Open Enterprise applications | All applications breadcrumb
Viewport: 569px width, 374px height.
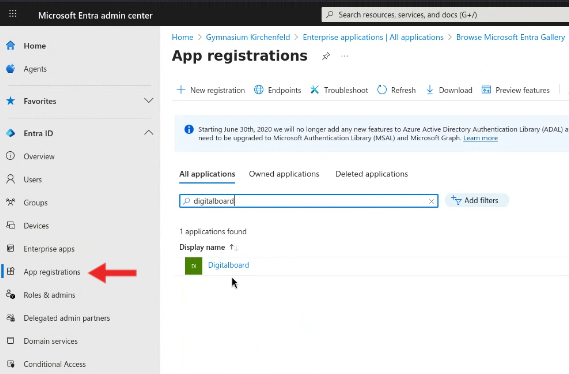coord(373,37)
